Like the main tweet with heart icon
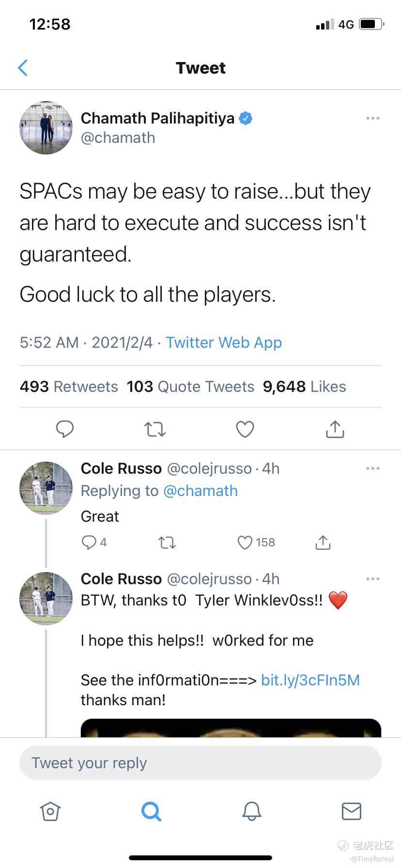Image resolution: width=401 pixels, height=868 pixels. pyautogui.click(x=245, y=429)
